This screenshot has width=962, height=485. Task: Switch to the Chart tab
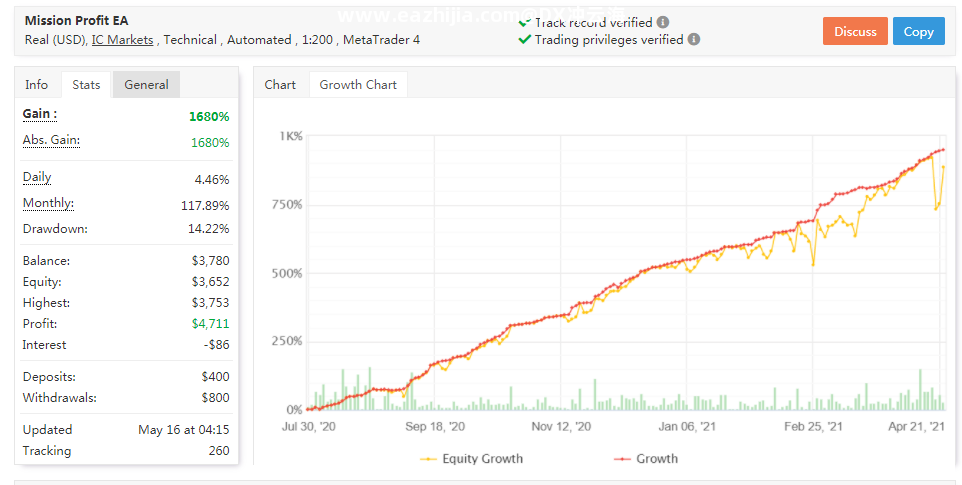tap(280, 85)
